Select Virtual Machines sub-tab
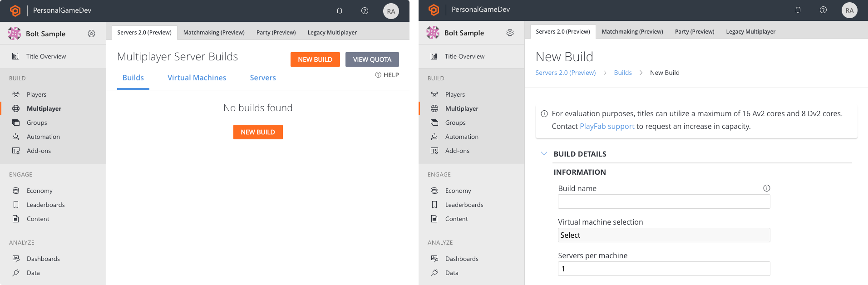This screenshot has height=285, width=868. pos(197,78)
